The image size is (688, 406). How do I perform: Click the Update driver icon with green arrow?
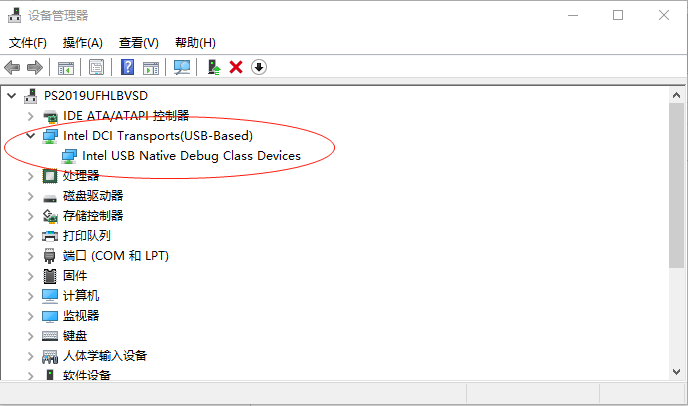coord(214,68)
